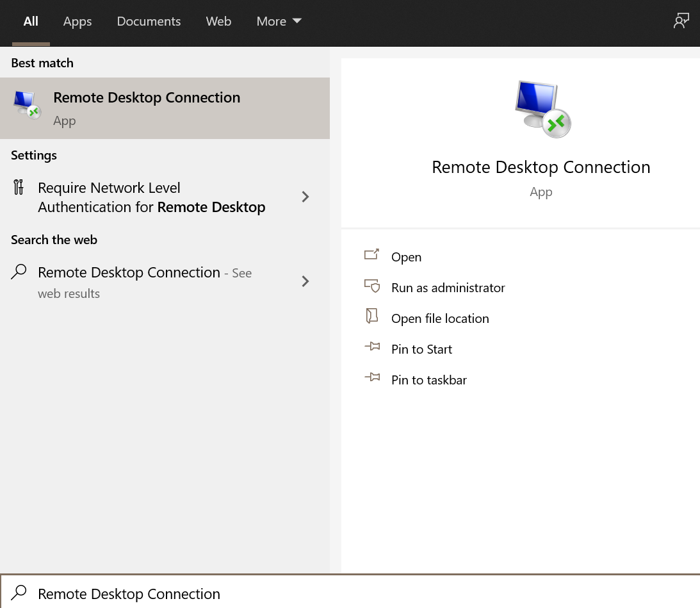Image resolution: width=700 pixels, height=608 pixels.
Task: Click the Open file location icon
Action: tap(372, 316)
